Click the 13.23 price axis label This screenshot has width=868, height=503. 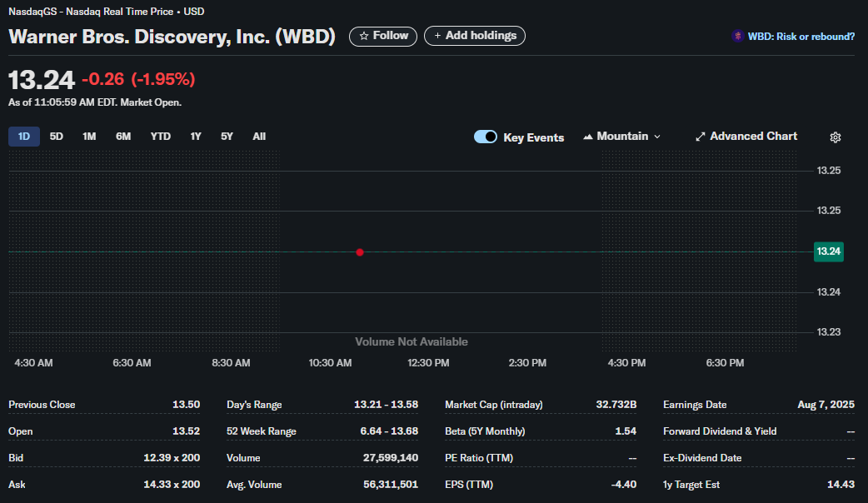coord(829,332)
